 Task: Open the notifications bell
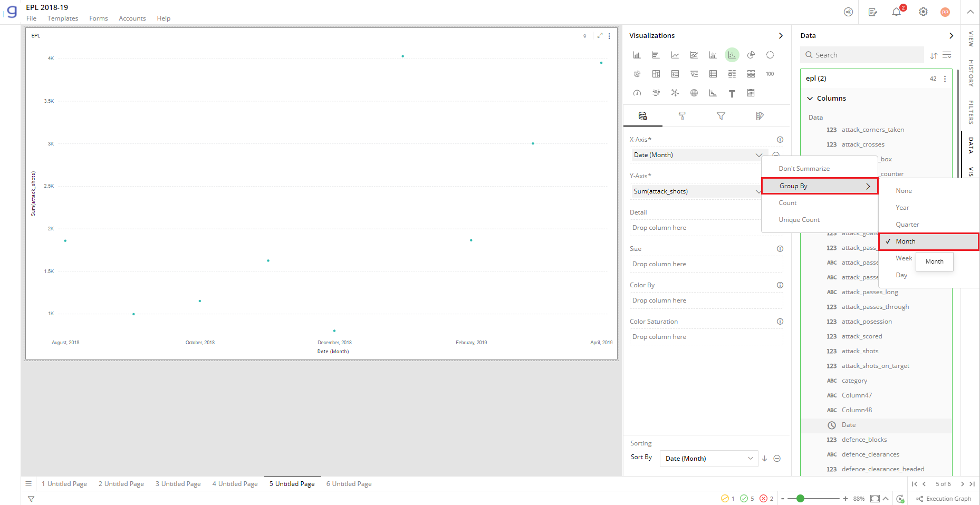[896, 12]
